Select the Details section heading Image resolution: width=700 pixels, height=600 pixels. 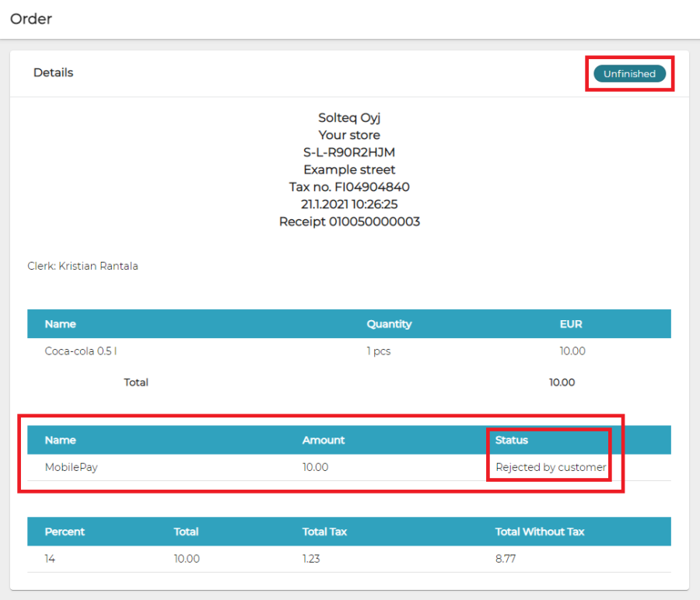(x=53, y=72)
